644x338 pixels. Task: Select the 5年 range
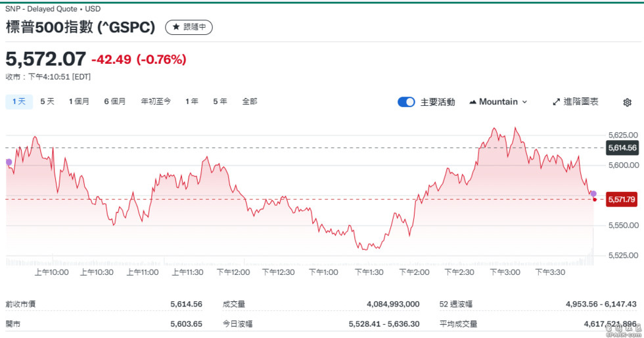click(x=219, y=101)
